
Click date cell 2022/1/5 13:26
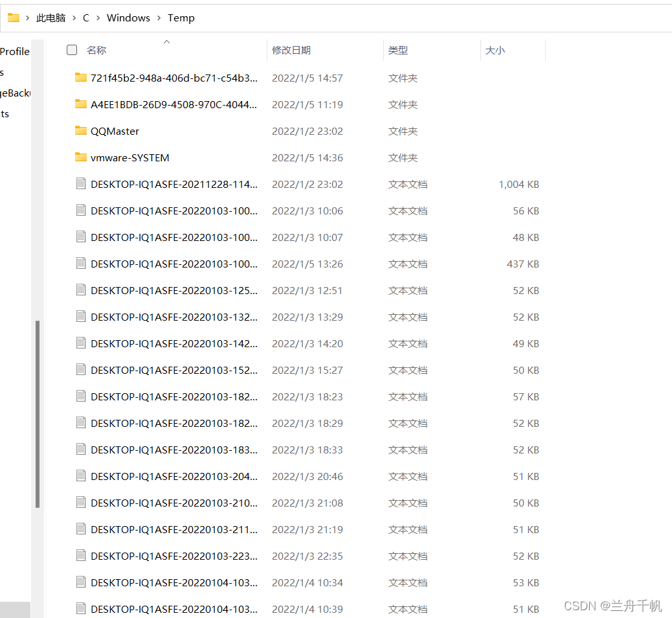308,264
